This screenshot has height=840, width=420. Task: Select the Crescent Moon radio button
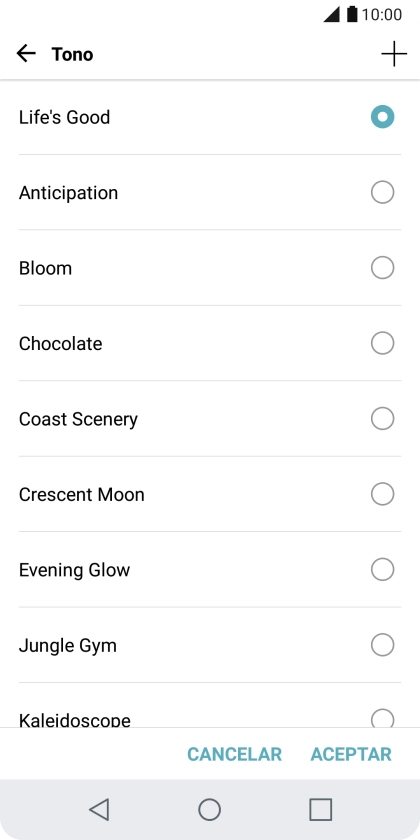382,494
